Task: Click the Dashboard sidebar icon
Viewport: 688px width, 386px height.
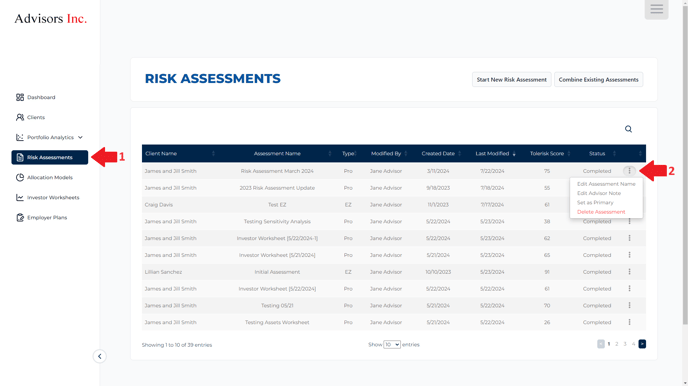Action: tap(20, 97)
